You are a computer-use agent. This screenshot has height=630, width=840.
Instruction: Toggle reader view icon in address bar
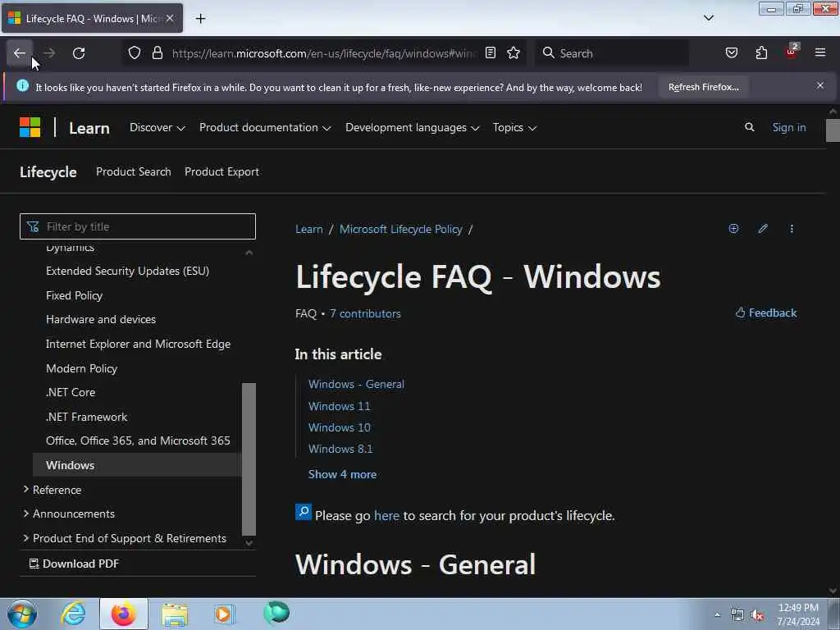click(491, 53)
